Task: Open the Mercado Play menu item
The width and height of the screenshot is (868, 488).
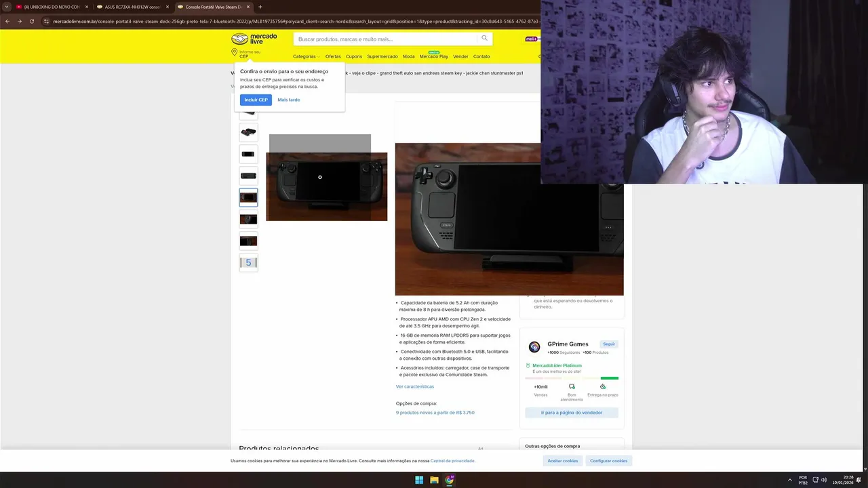Action: (x=434, y=56)
